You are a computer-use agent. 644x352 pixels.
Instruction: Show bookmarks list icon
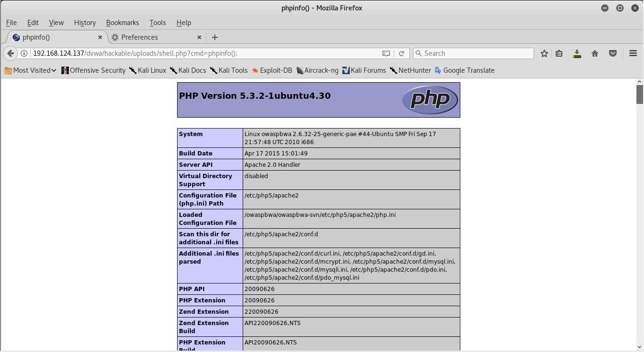559,53
